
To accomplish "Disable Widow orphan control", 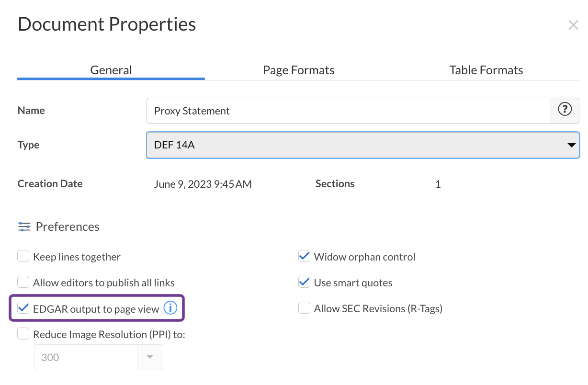I will 304,256.
